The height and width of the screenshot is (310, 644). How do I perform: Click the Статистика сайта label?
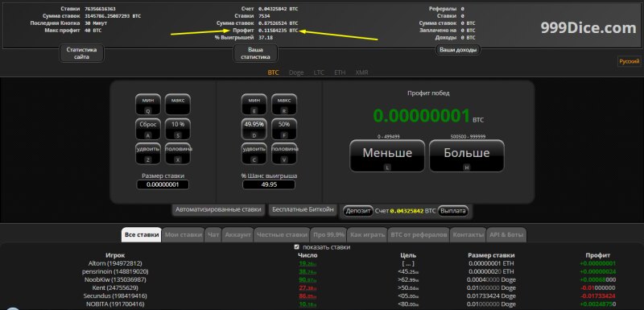(82, 53)
